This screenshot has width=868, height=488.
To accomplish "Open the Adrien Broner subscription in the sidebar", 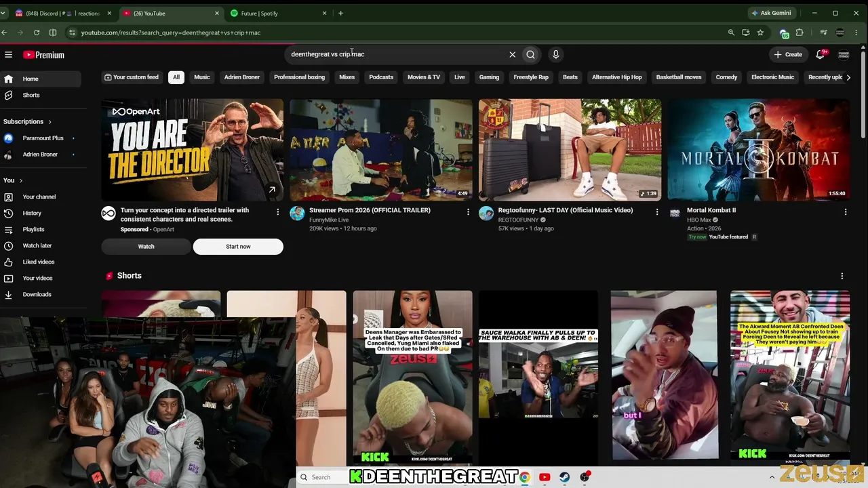I will coord(41,155).
